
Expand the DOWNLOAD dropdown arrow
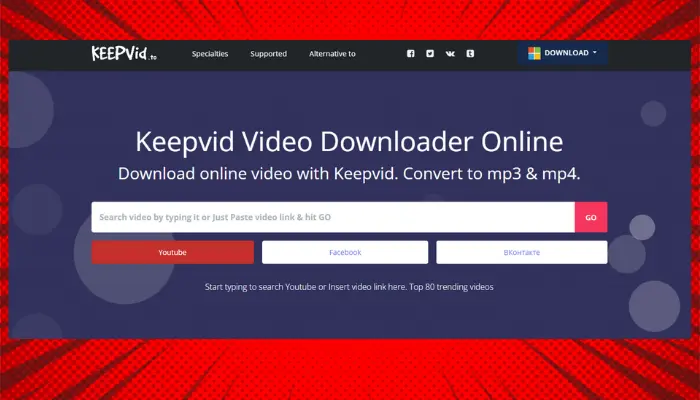point(594,53)
